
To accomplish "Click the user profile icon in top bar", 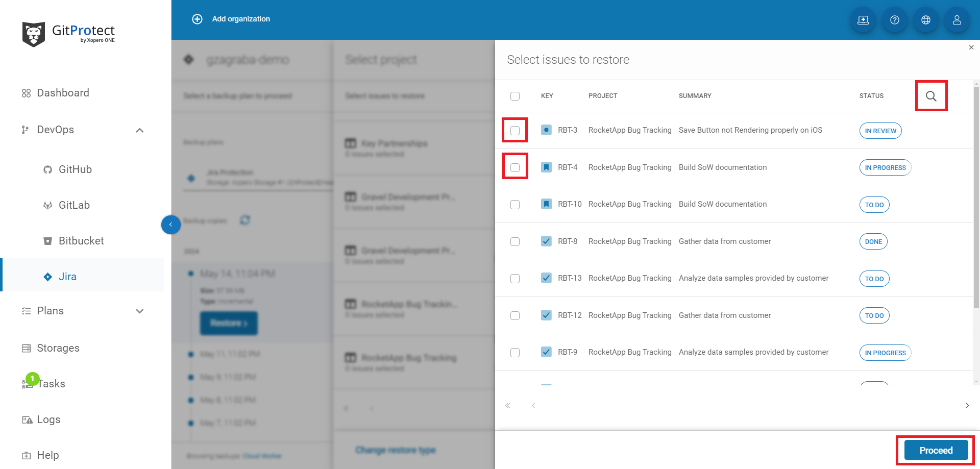I will (957, 20).
